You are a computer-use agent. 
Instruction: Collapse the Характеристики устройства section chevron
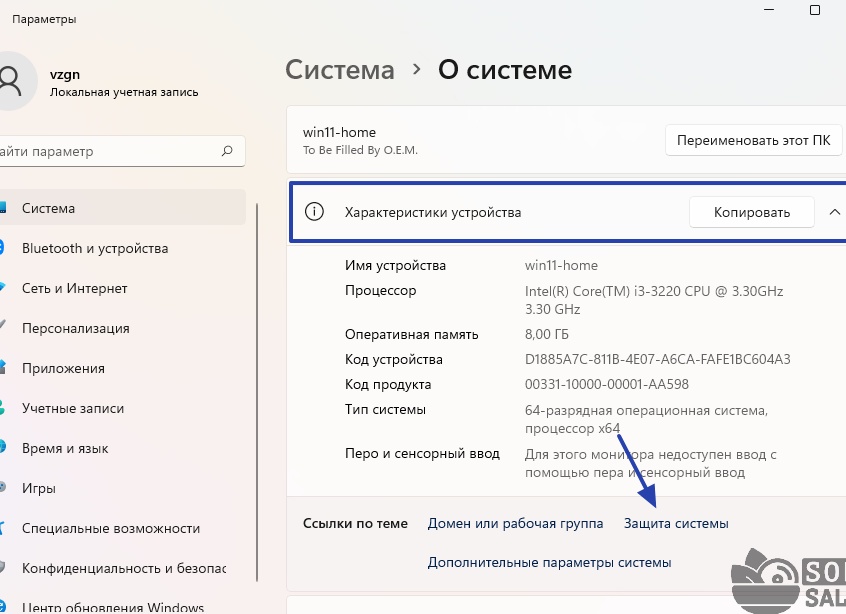[834, 212]
